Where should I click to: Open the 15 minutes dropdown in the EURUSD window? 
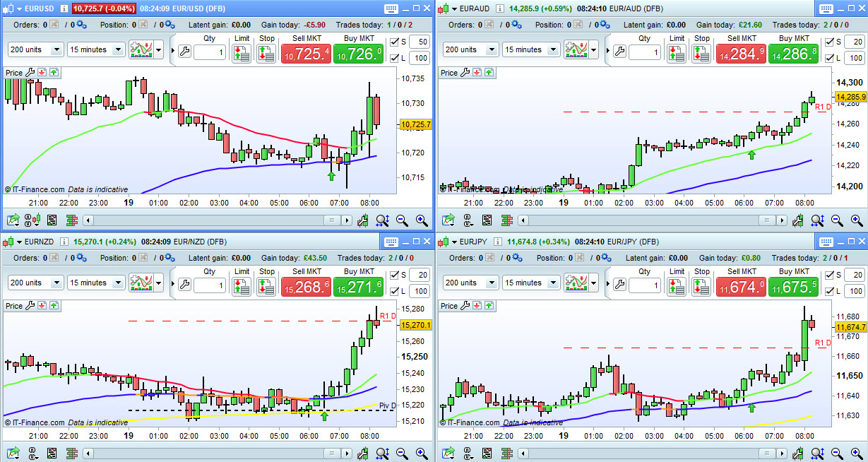96,50
